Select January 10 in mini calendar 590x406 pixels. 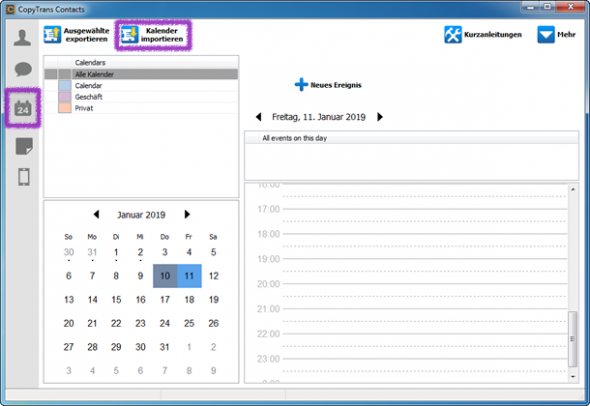point(165,276)
